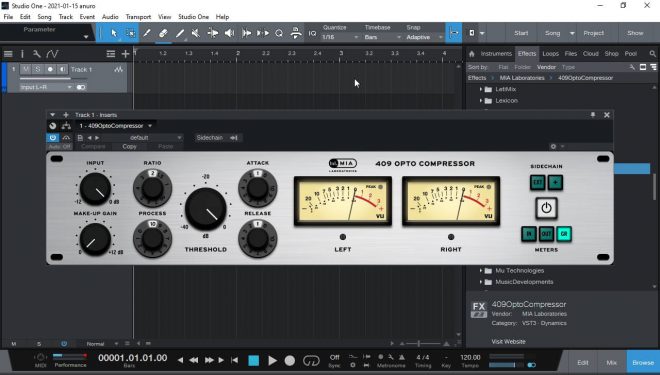660x375 pixels.
Task: Toggle plugin bypass power button in header
Action: click(53, 138)
